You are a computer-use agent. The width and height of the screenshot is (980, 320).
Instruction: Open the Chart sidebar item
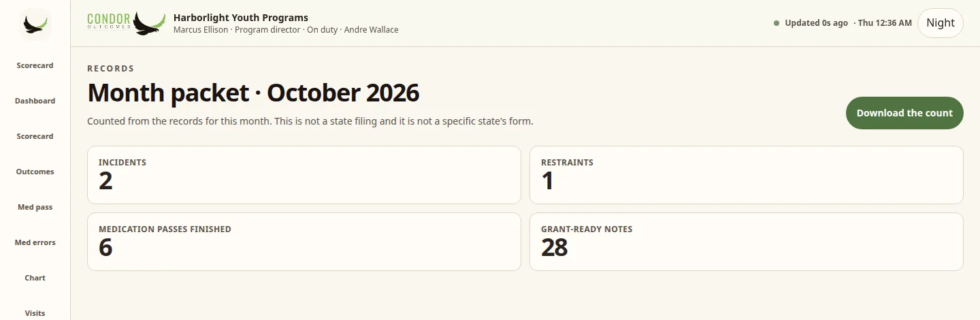(35, 278)
